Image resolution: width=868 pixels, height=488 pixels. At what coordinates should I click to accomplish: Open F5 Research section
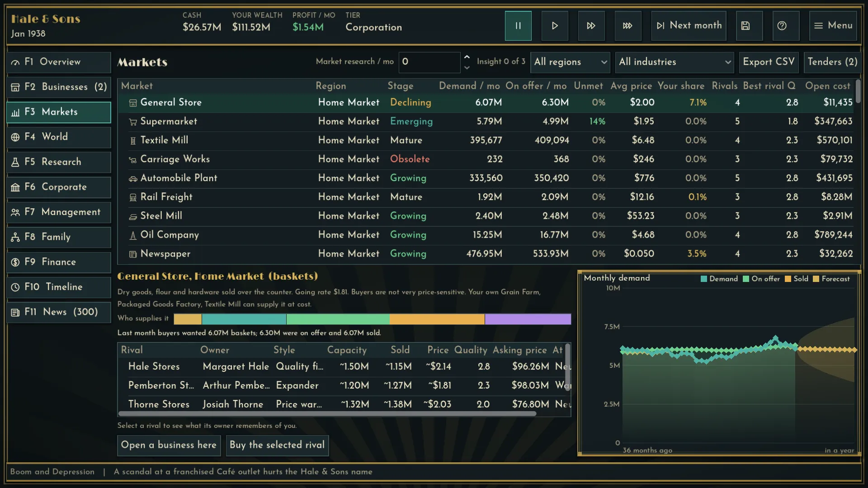[x=59, y=162]
